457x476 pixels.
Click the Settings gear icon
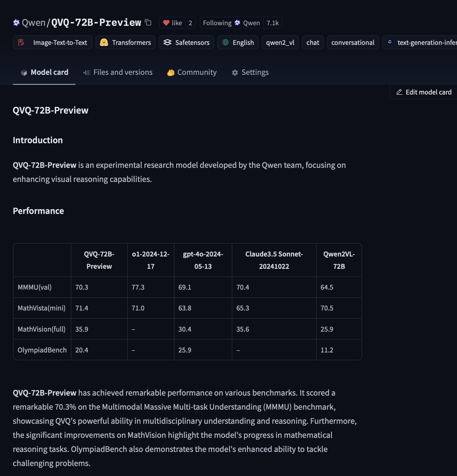coord(235,72)
